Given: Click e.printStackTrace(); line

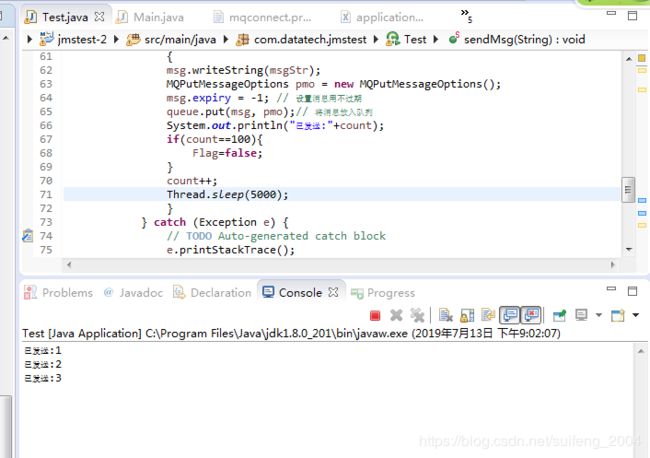Looking at the screenshot, I should 230,250.
